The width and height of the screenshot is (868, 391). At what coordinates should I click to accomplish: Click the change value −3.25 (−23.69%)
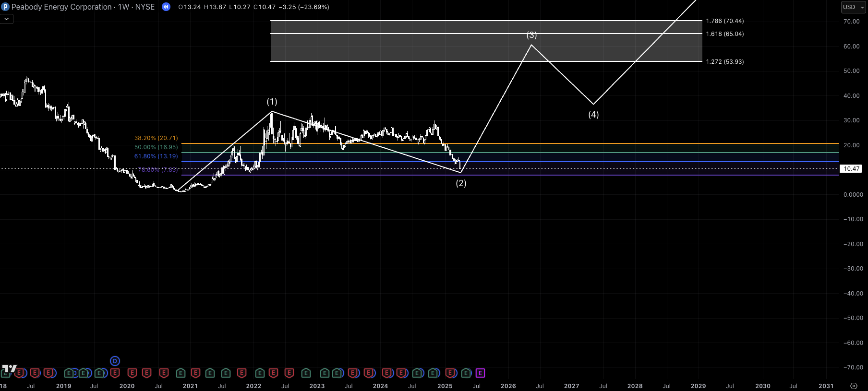point(304,7)
